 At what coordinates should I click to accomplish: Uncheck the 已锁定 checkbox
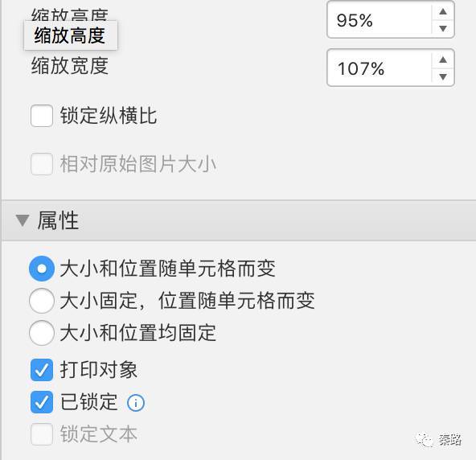[x=42, y=402]
